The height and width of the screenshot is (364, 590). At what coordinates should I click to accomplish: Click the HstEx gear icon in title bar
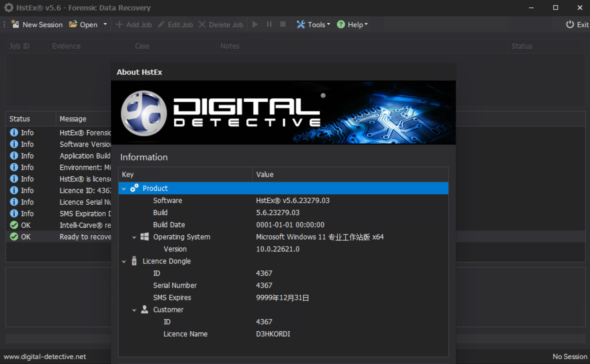point(8,8)
